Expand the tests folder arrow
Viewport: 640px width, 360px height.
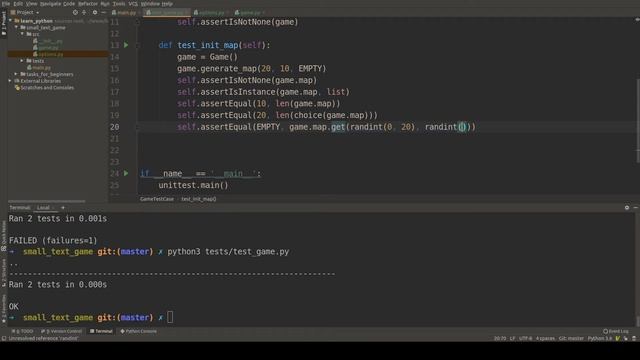(22, 61)
